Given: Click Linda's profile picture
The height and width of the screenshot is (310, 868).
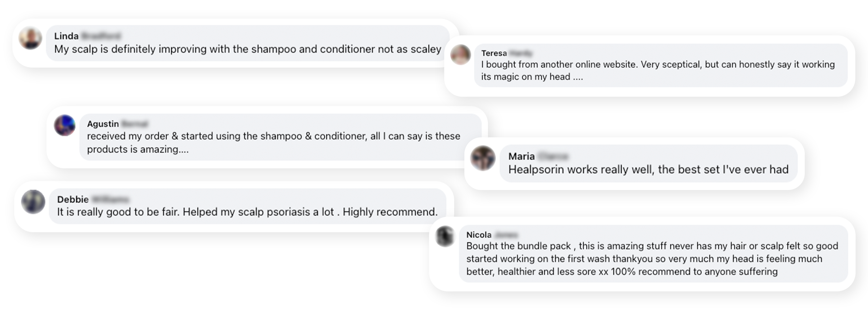Looking at the screenshot, I should pos(30,38).
